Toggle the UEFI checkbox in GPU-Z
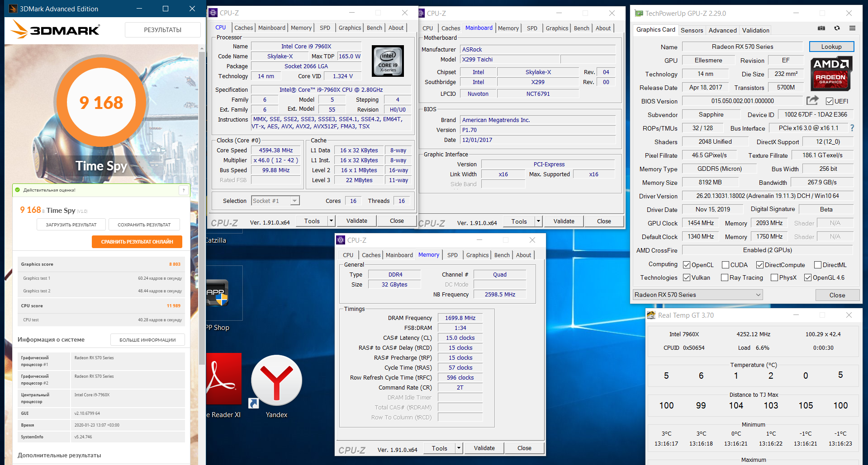 point(829,101)
